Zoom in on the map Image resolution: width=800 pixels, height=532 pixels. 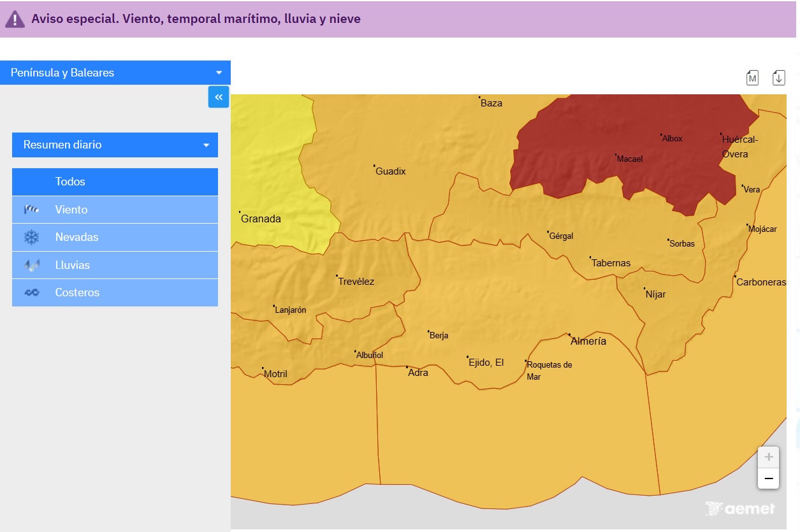[x=768, y=457]
